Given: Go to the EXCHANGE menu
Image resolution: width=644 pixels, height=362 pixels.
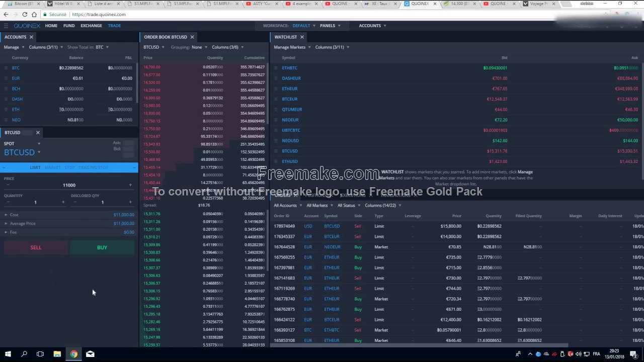Looking at the screenshot, I should (91, 26).
